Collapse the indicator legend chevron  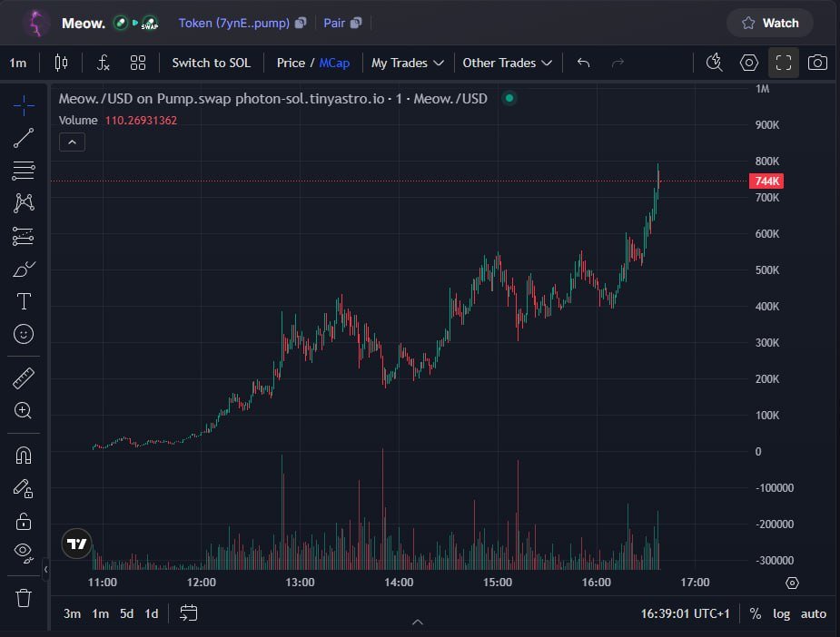click(72, 142)
